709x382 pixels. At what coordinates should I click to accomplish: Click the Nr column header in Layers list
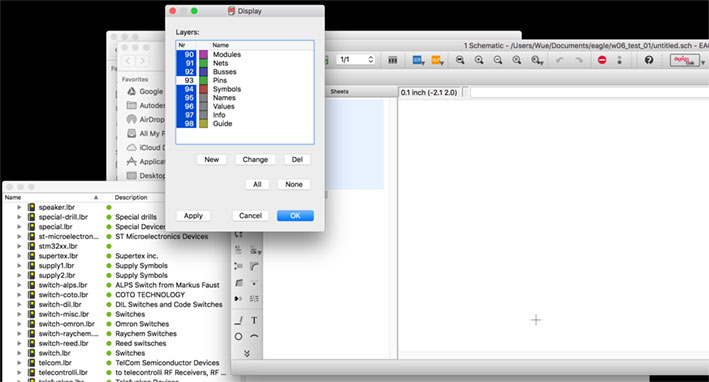(182, 45)
